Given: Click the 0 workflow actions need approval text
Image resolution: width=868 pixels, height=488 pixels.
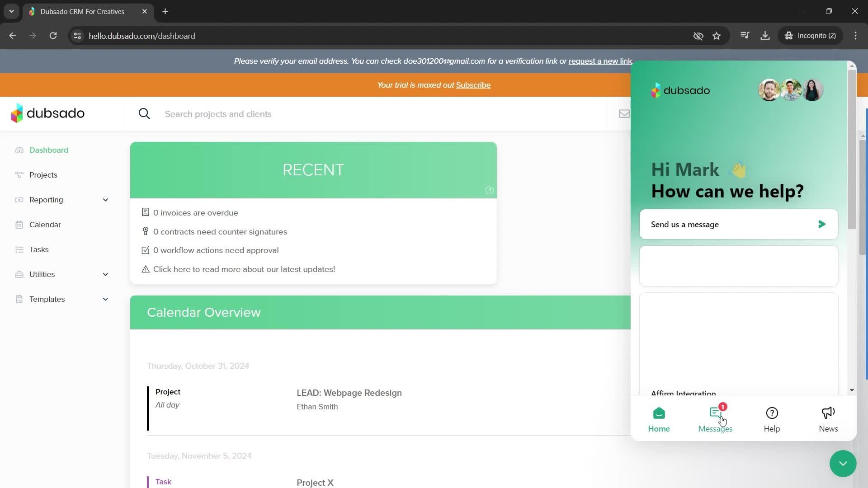Looking at the screenshot, I should (216, 250).
